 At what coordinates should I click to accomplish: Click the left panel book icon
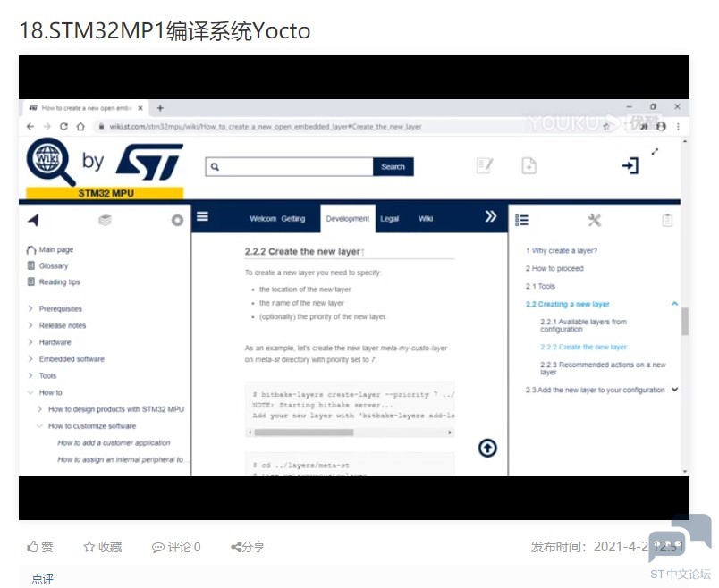coord(105,221)
